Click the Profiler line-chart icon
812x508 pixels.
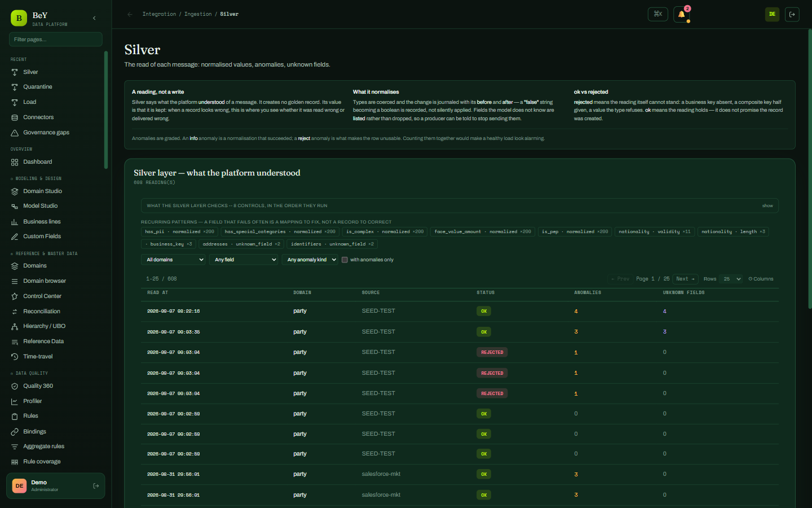point(15,401)
